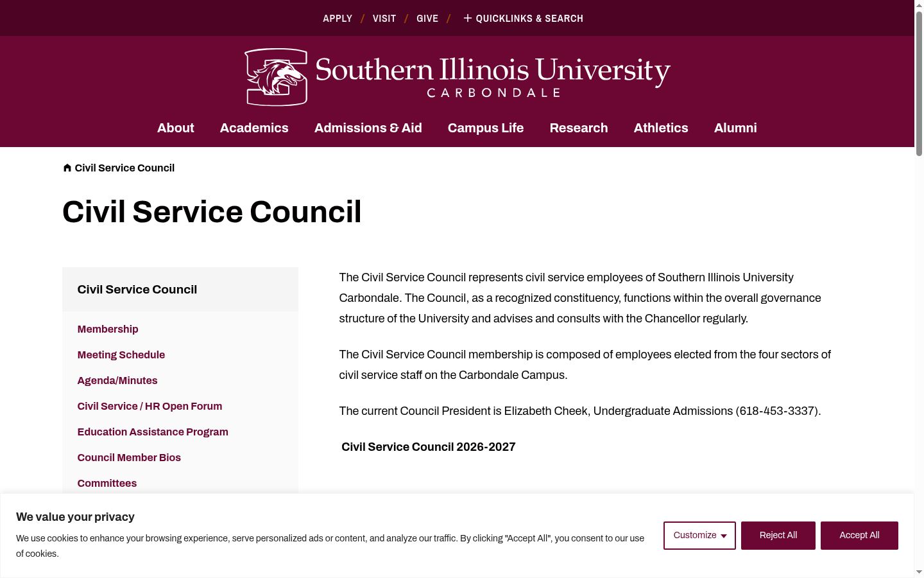Image resolution: width=924 pixels, height=578 pixels.
Task: Click the SIU Saluki logo emblem
Action: pos(276,77)
